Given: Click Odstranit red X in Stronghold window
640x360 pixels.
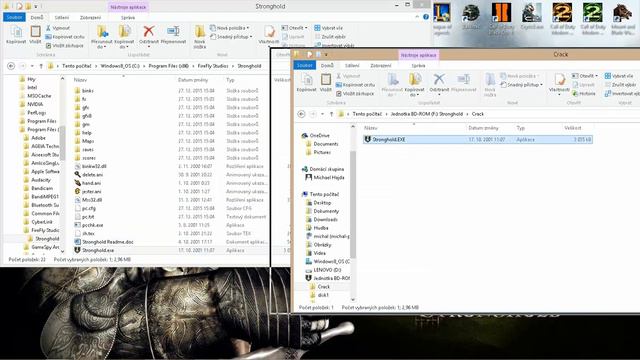Looking at the screenshot, I should (149, 34).
